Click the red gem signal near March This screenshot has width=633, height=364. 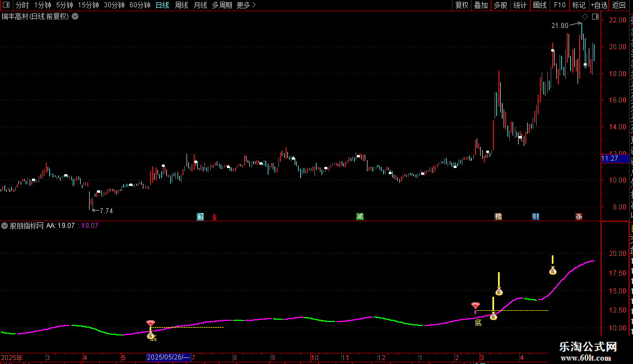[476, 306]
